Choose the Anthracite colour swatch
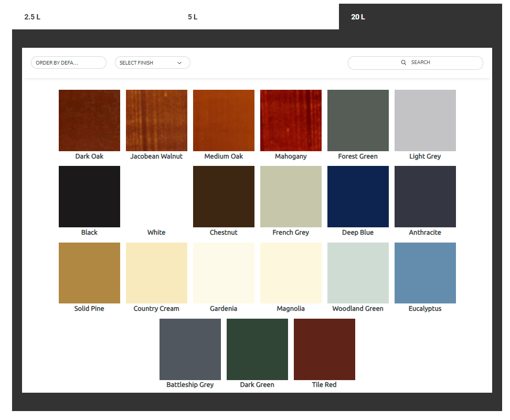Image resolution: width=510 pixels, height=420 pixels. click(x=425, y=196)
